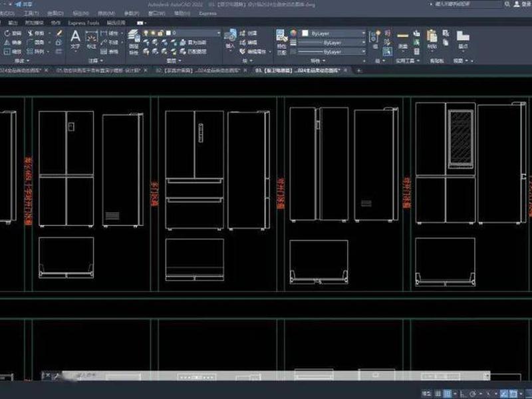
Task: Open the Window (W) menu
Action: (156, 13)
